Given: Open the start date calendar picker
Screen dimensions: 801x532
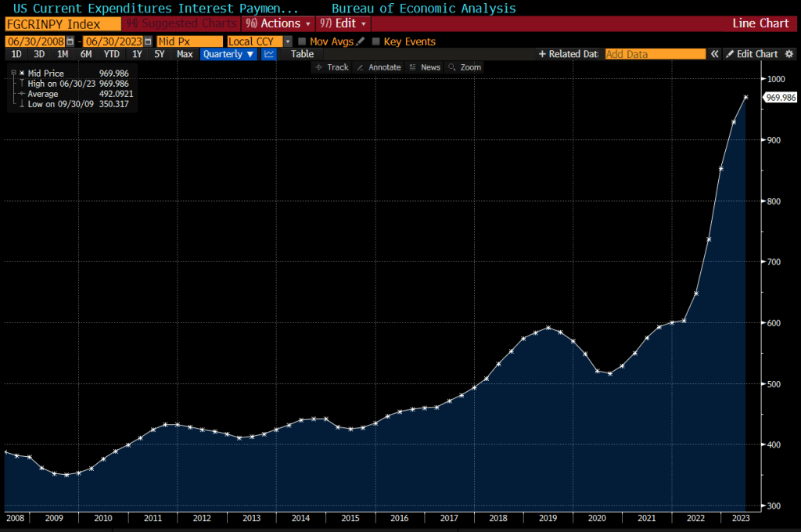Looking at the screenshot, I should tap(70, 41).
